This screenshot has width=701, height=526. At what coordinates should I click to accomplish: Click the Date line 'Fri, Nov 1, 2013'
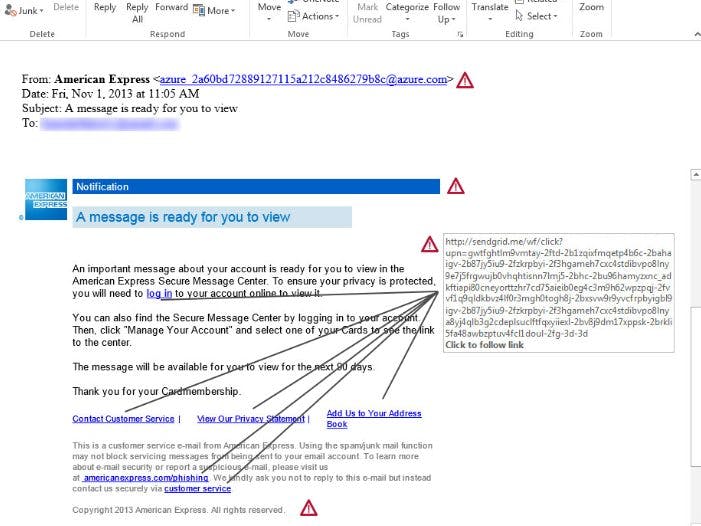pyautogui.click(x=110, y=94)
